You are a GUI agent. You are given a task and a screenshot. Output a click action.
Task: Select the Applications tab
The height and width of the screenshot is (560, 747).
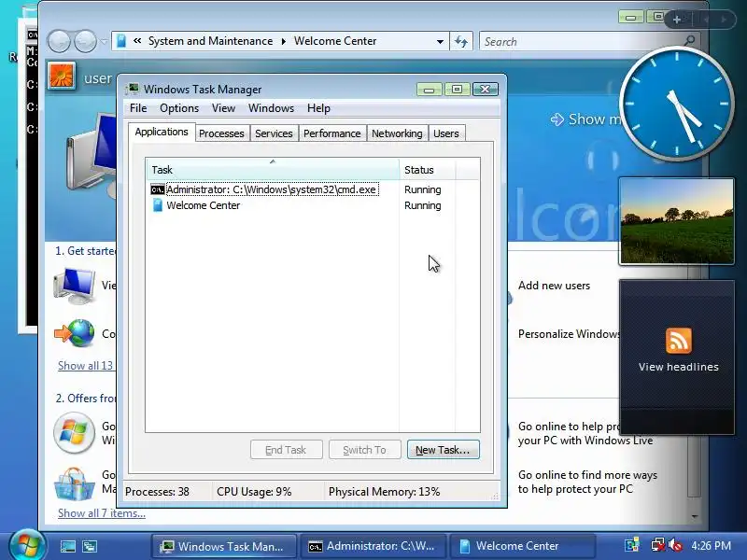162,132
